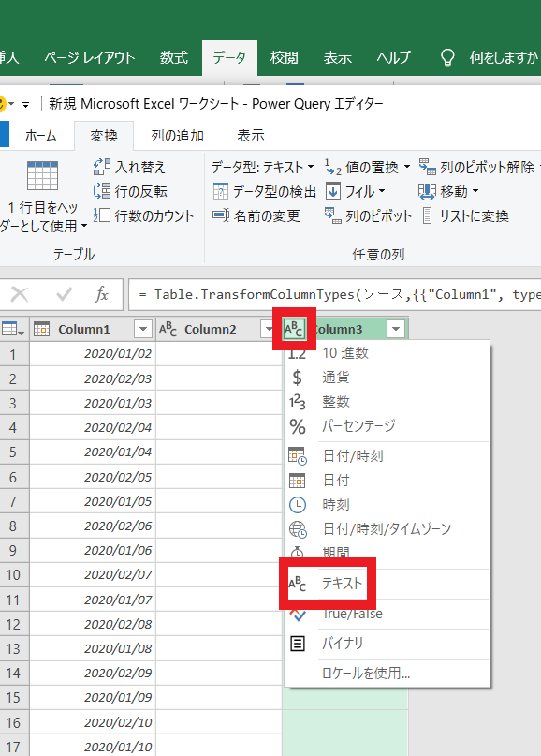Screen dimensions: 541x756
Task: Switch to the Power Query 表示 tab
Action: 251,136
